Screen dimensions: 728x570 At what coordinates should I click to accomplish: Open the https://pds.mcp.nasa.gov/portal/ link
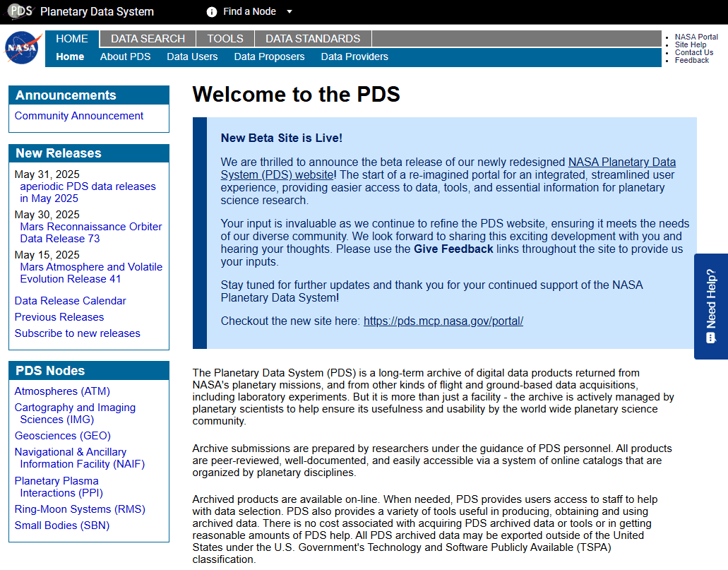pos(443,321)
